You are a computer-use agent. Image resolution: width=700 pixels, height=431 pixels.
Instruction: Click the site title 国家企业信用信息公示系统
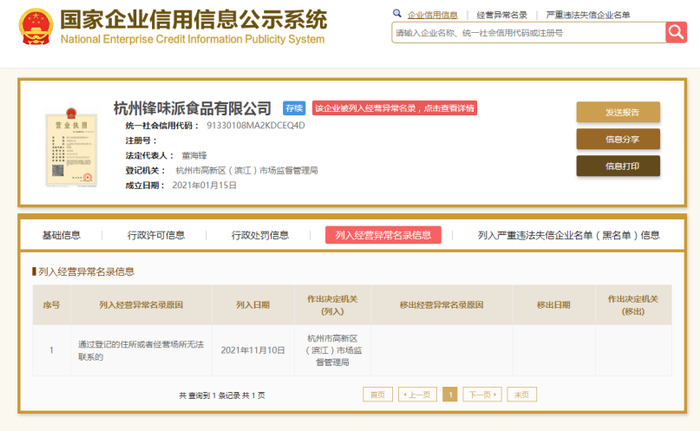[193, 20]
